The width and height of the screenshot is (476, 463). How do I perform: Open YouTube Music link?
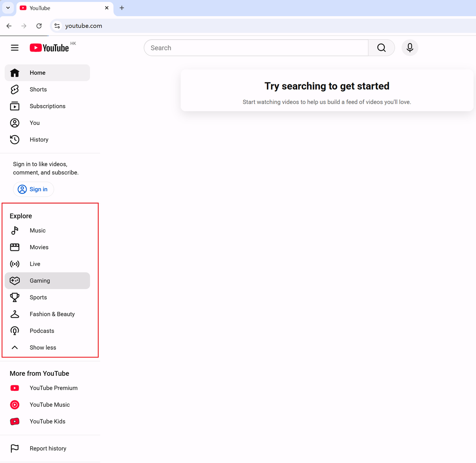coord(47,405)
